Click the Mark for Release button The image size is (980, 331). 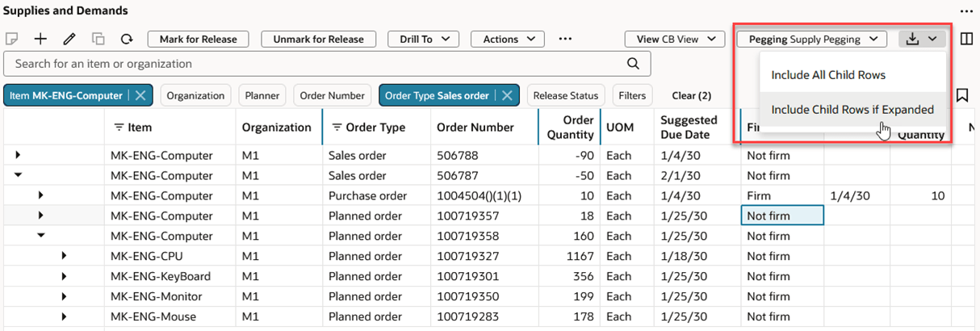pos(198,39)
